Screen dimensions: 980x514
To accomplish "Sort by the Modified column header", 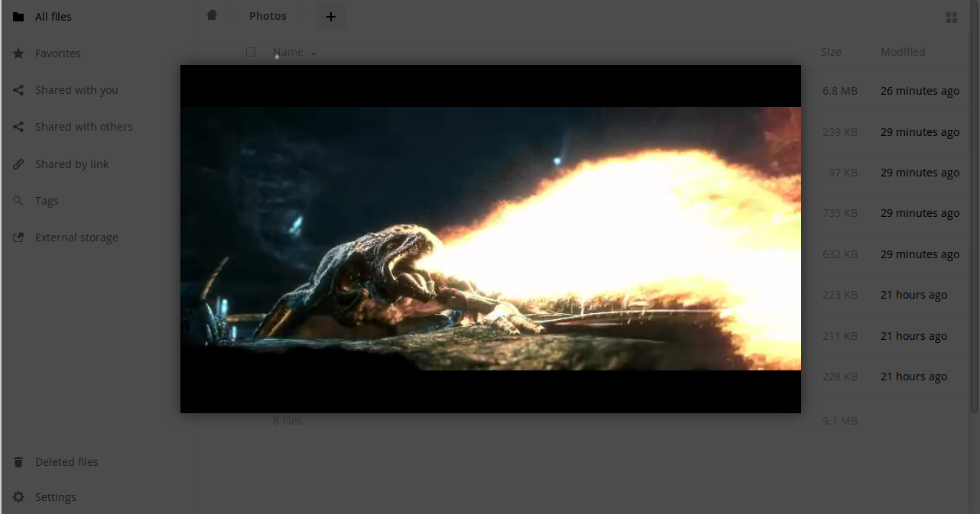I will [x=902, y=52].
